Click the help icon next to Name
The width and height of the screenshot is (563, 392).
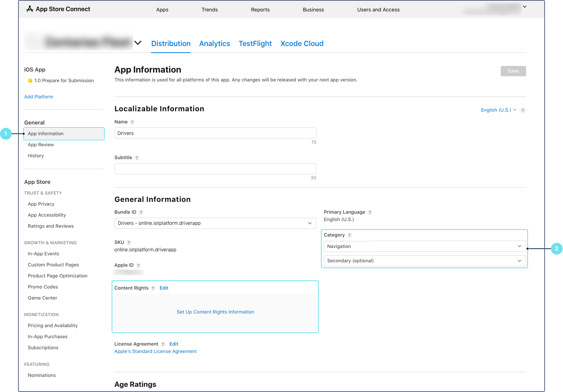coord(132,122)
